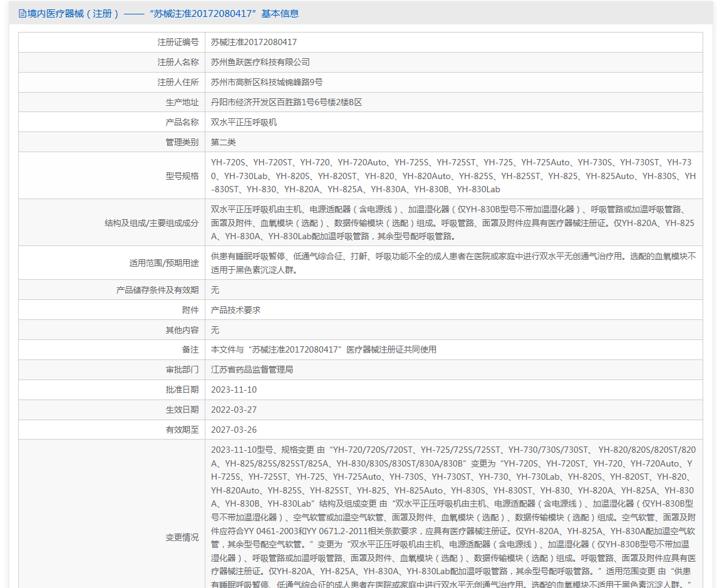Click the 其他内容 label

(x=182, y=330)
